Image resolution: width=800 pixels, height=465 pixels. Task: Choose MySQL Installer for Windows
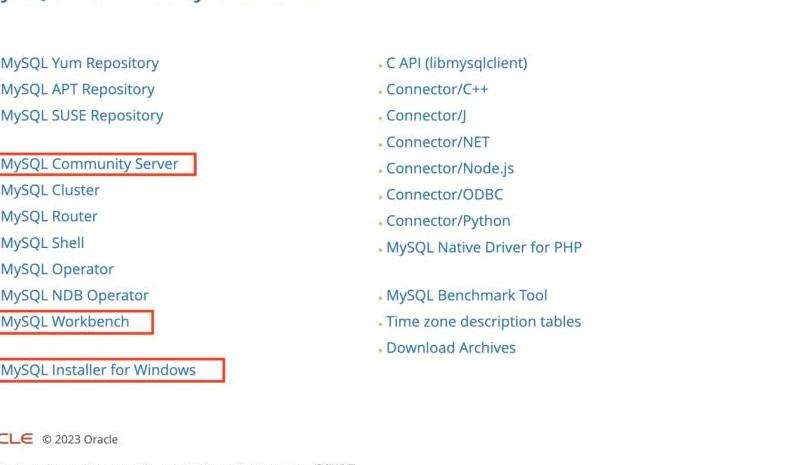coord(98,370)
